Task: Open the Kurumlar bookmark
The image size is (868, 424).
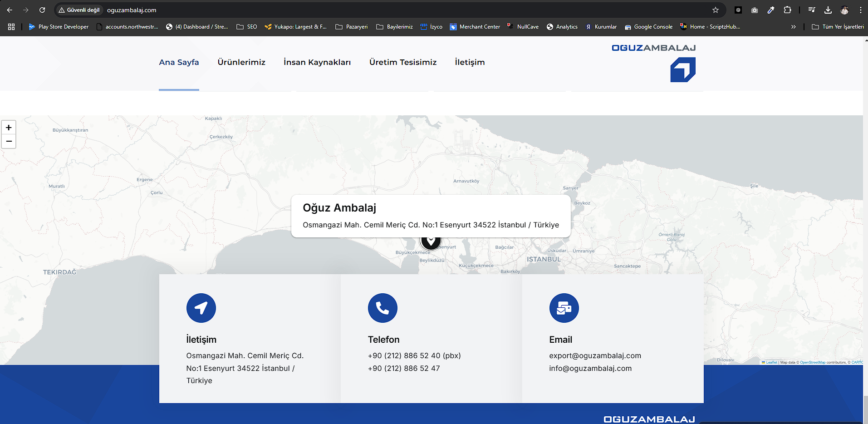Action: [x=601, y=27]
